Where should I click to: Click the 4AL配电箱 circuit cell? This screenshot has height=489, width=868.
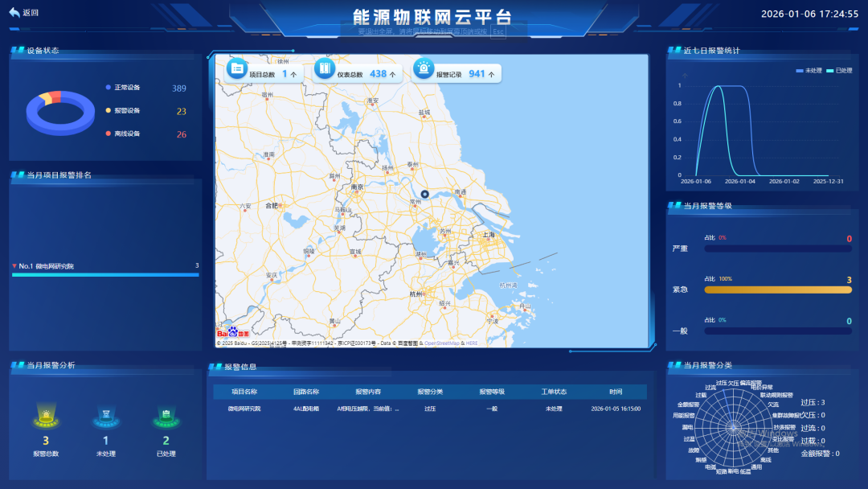point(306,409)
